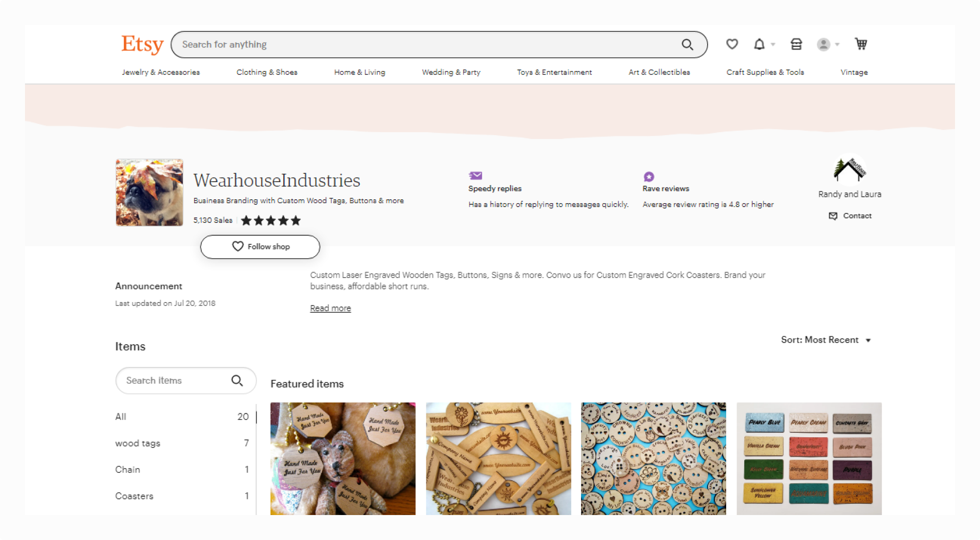Screen dimensions: 980x540
Task: Click Randy and Laura owner logo
Action: (850, 169)
